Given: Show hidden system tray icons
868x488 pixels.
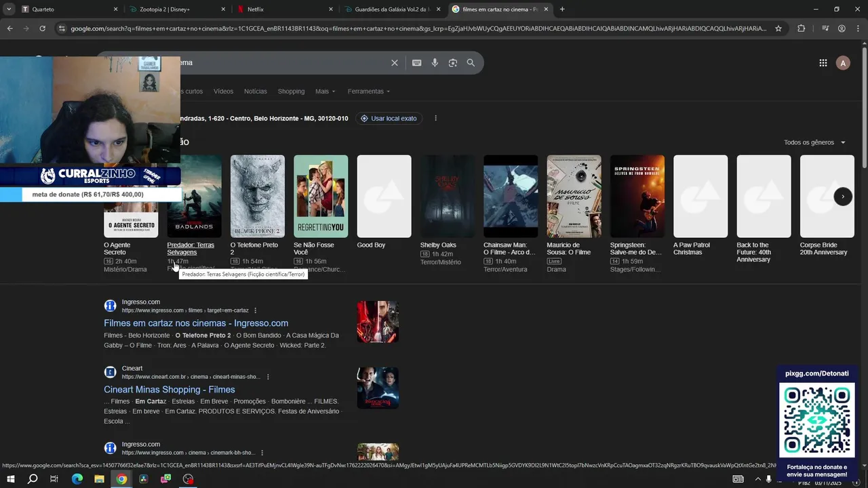Looking at the screenshot, I should 757,479.
